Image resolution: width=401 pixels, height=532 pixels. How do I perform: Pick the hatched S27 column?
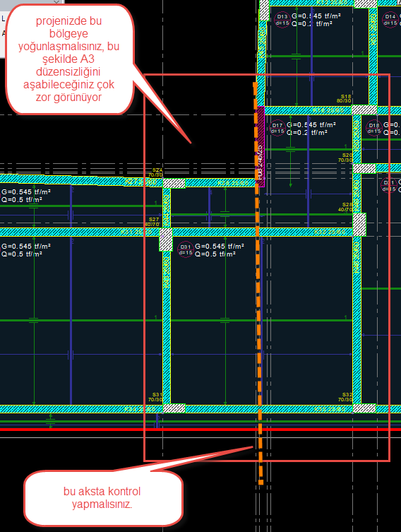click(x=166, y=240)
